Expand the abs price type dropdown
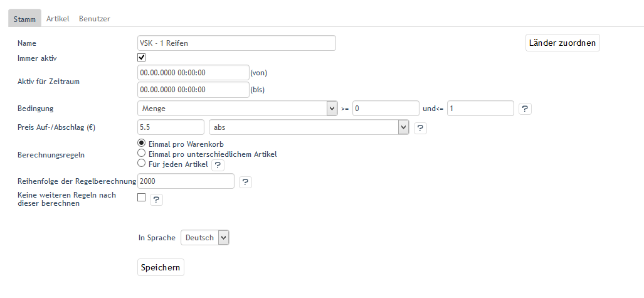 (309, 128)
